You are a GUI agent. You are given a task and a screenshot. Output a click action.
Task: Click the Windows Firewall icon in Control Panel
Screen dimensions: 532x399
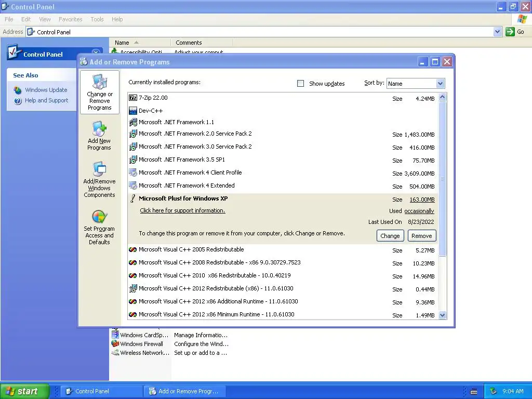click(x=115, y=344)
